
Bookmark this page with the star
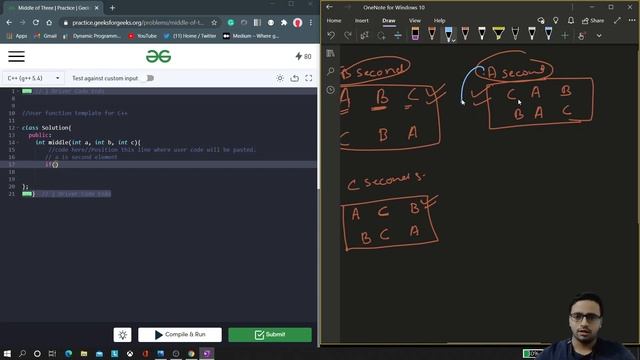click(214, 22)
